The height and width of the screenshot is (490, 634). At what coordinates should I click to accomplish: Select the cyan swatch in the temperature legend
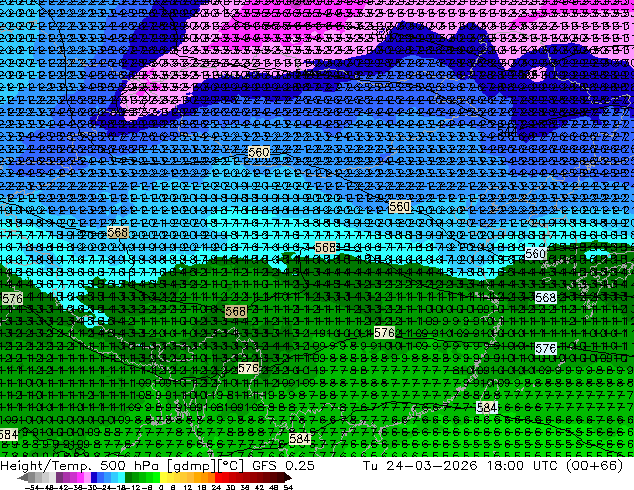[121, 478]
